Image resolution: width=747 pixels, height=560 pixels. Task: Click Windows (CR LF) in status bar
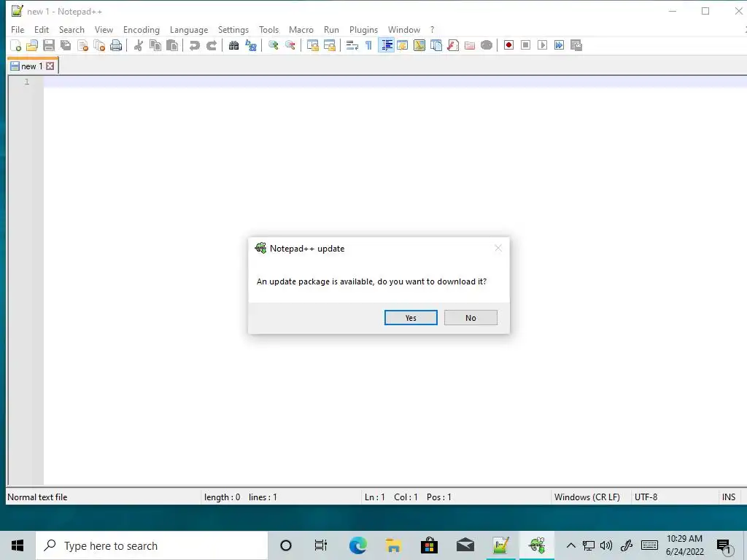587,497
